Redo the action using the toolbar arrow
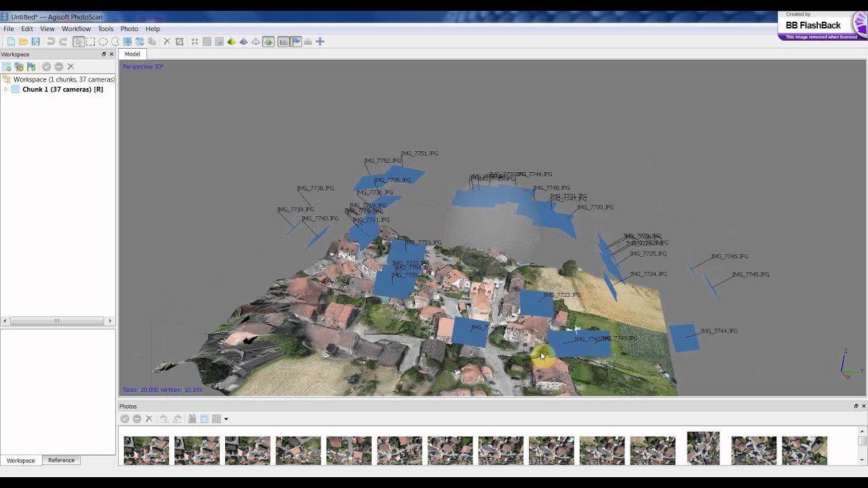 click(63, 42)
